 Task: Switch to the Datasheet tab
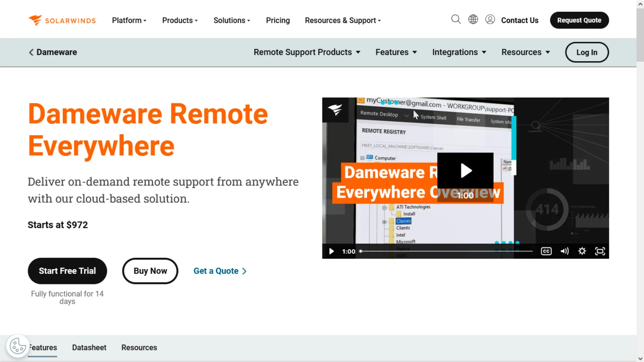89,348
